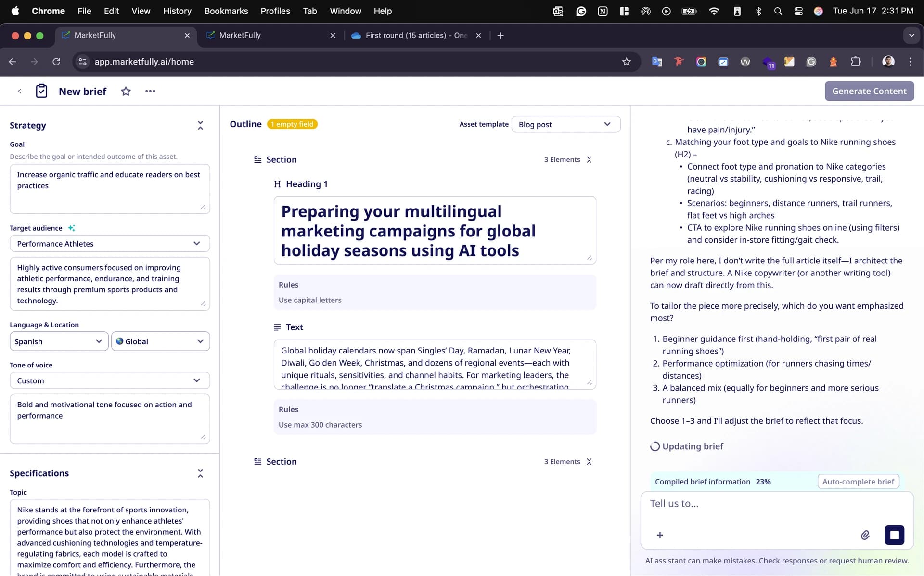Viewport: 924px width, 576px height.
Task: Edit the Topic text area
Action: (110, 537)
